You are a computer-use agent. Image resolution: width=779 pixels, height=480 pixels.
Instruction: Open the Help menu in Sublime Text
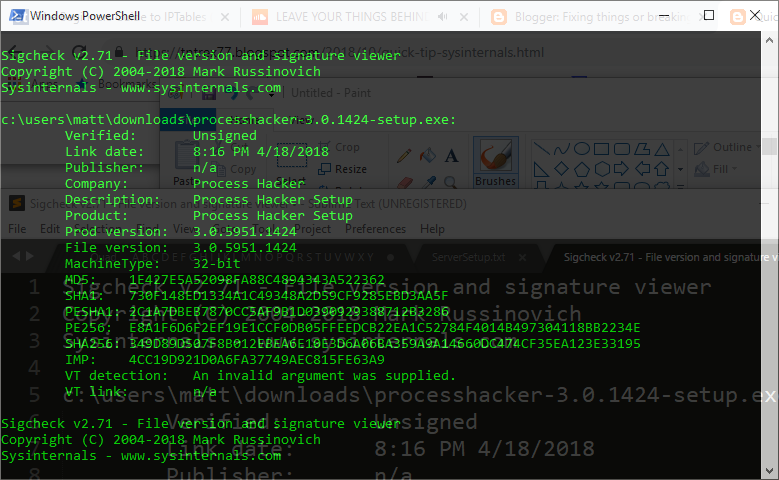click(x=432, y=229)
